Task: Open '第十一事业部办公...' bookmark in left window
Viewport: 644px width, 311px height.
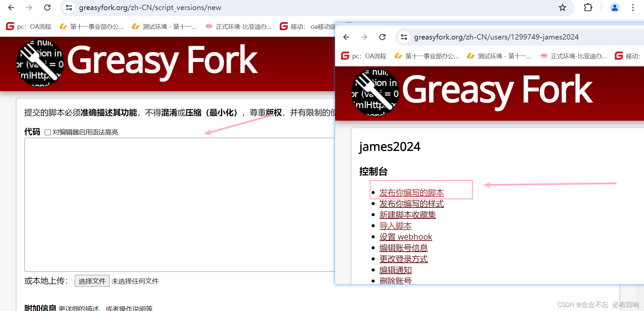Action: point(92,26)
